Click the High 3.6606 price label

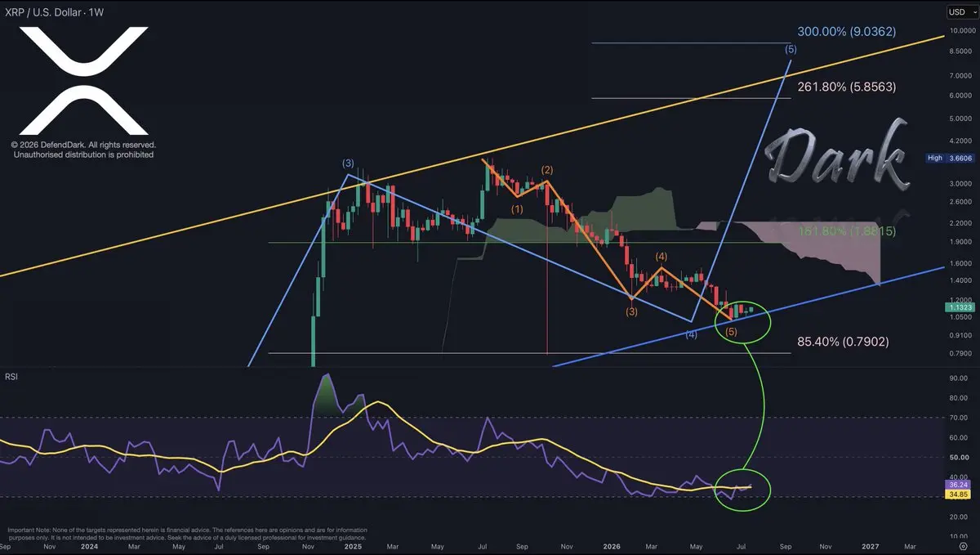pyautogui.click(x=950, y=158)
